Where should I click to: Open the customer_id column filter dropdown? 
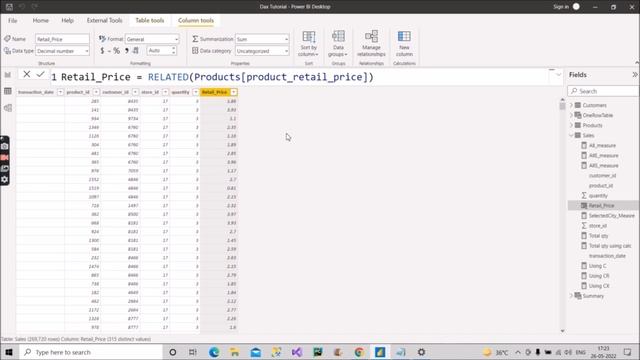click(135, 92)
